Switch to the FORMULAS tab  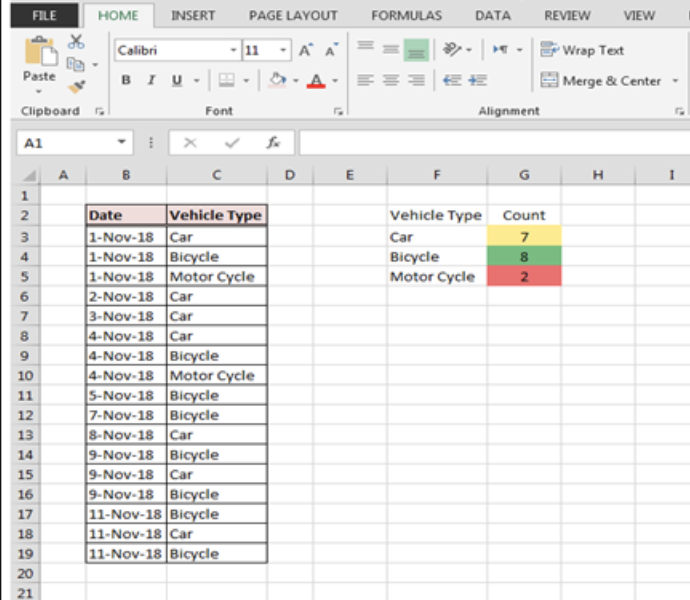(x=406, y=16)
